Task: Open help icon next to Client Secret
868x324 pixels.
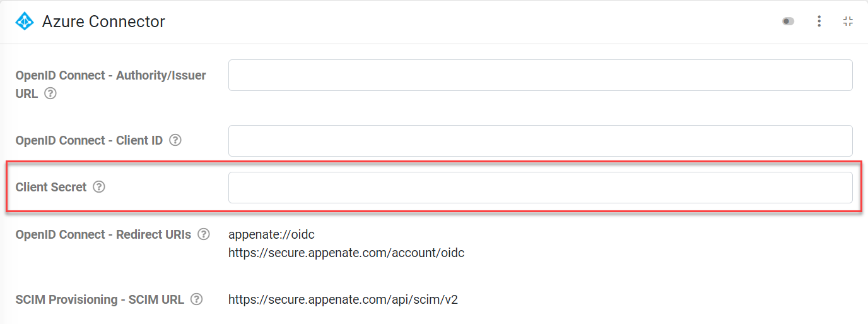Action: tap(99, 187)
